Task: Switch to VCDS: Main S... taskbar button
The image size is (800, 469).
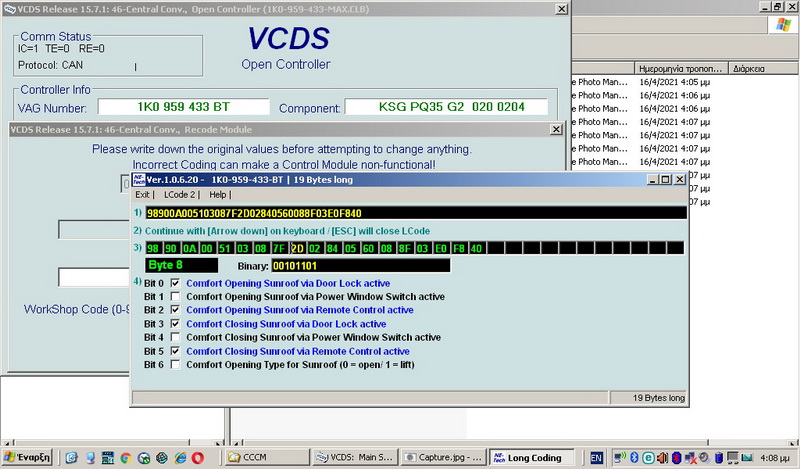Action: 355,457
